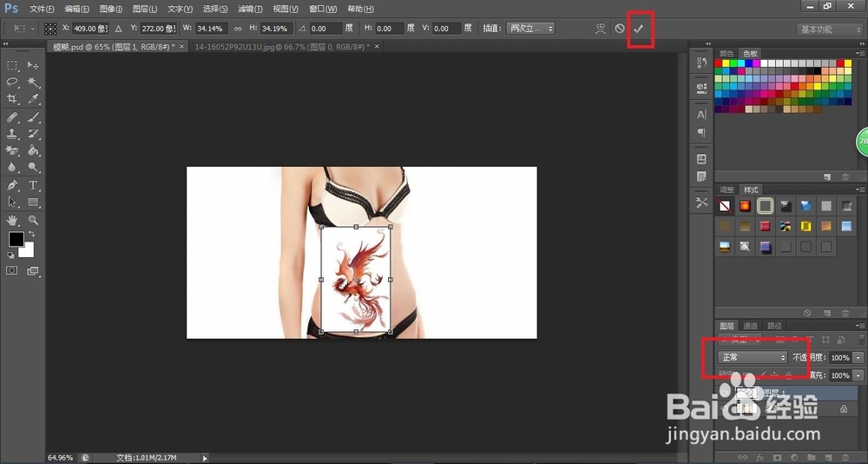Open the 基本功能 workspace dropdown
The image size is (868, 464).
829,30
